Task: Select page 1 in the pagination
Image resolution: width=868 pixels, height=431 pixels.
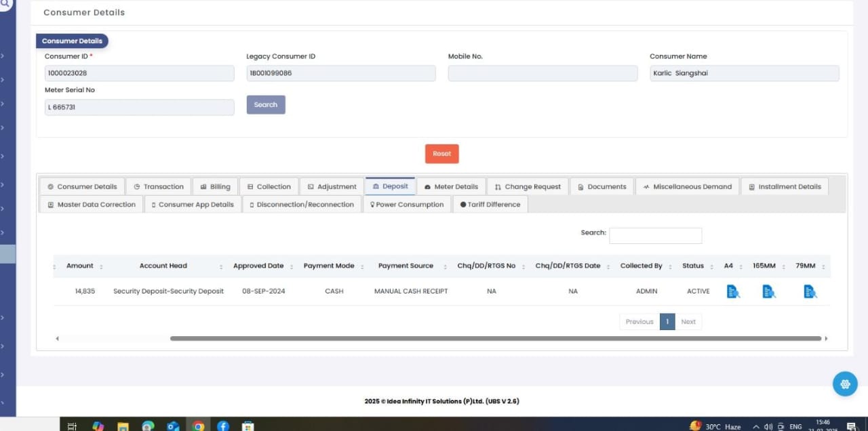Action: (x=667, y=322)
